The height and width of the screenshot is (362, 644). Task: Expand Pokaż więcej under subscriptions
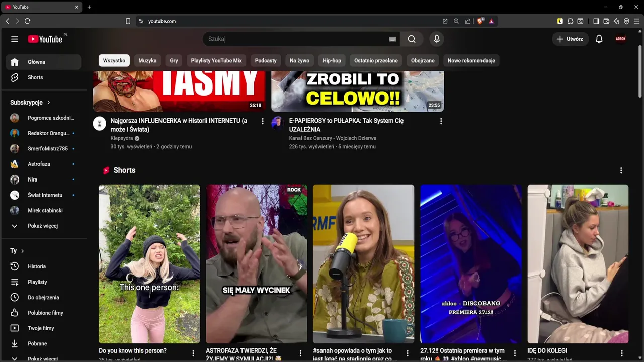pyautogui.click(x=43, y=226)
